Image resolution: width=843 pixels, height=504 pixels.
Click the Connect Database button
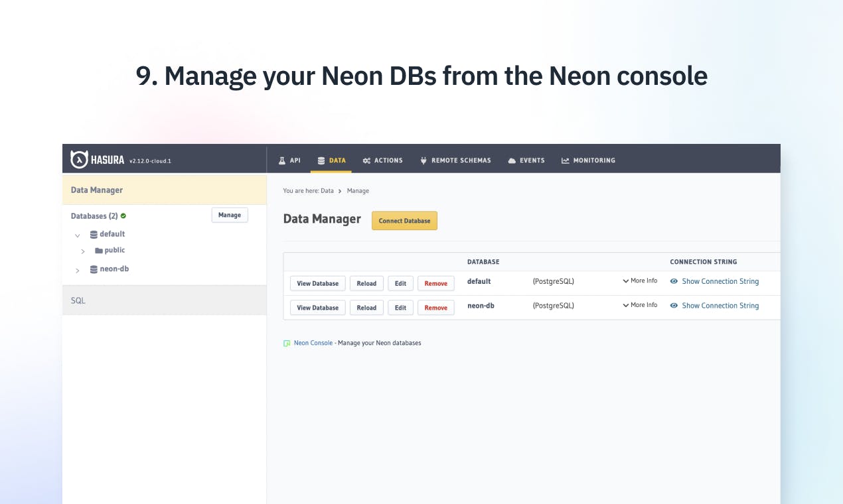(x=404, y=221)
